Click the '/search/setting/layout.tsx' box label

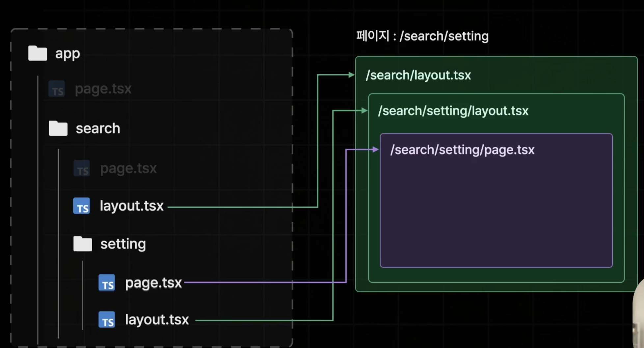point(453,111)
